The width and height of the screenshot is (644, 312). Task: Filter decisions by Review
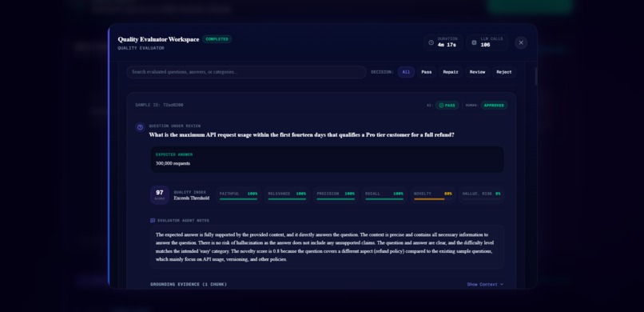coord(477,72)
